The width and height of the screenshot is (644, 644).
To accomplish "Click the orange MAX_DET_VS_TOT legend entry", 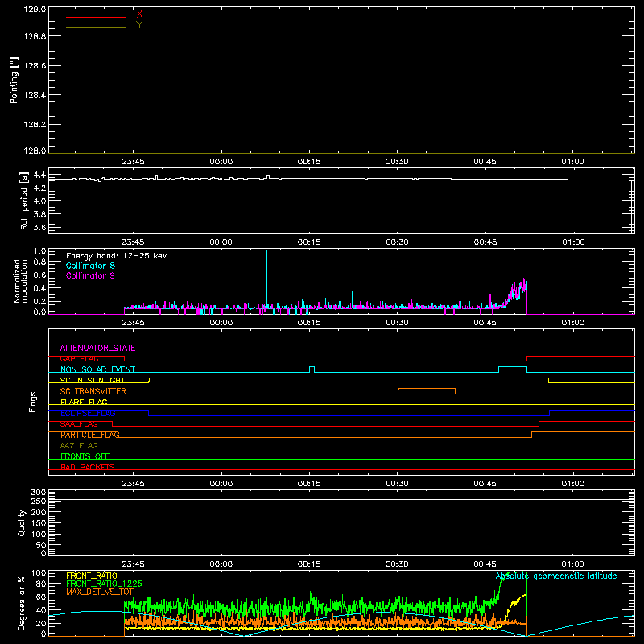I will [x=99, y=592].
